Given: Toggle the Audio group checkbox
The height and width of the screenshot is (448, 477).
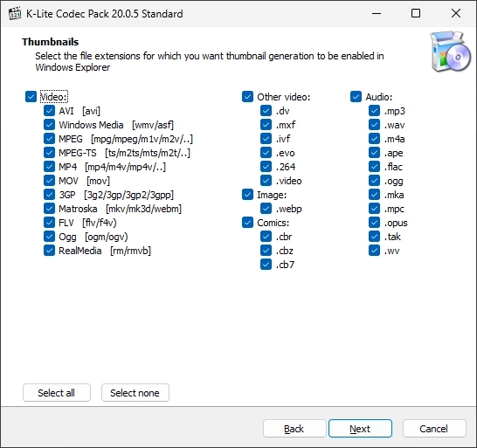Looking at the screenshot, I should point(356,97).
